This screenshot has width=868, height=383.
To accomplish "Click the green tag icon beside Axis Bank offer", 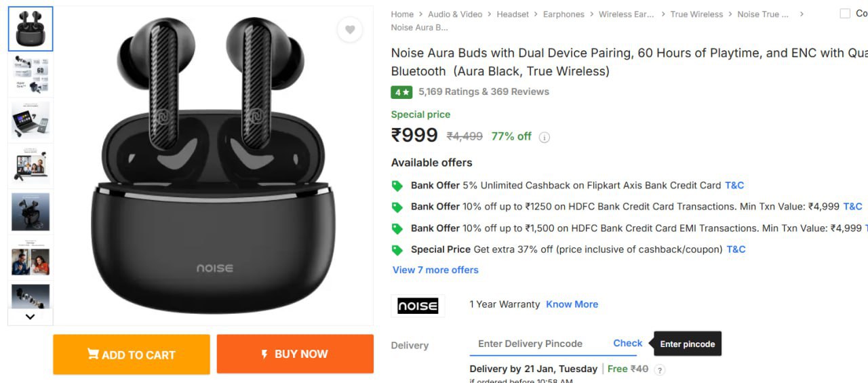I will coord(397,186).
